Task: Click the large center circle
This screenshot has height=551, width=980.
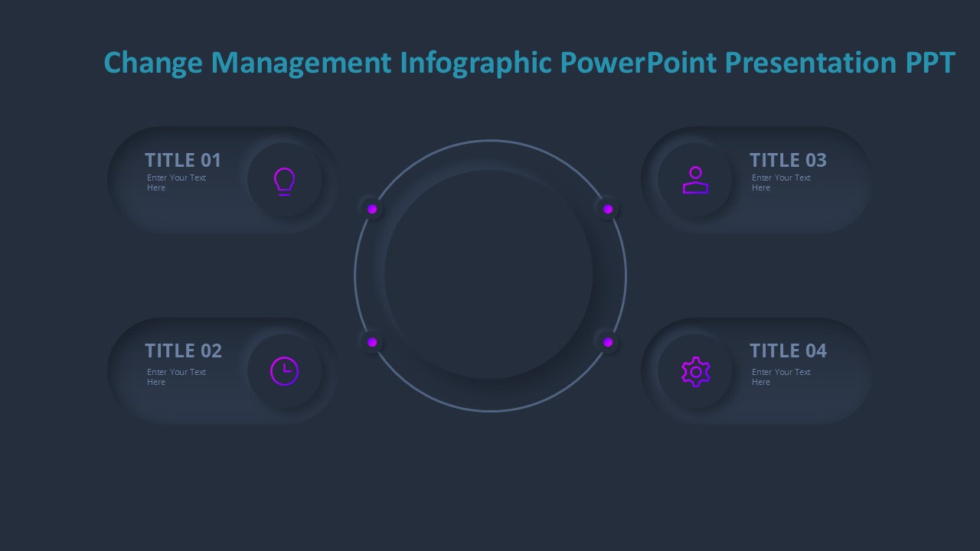Action: (x=488, y=275)
